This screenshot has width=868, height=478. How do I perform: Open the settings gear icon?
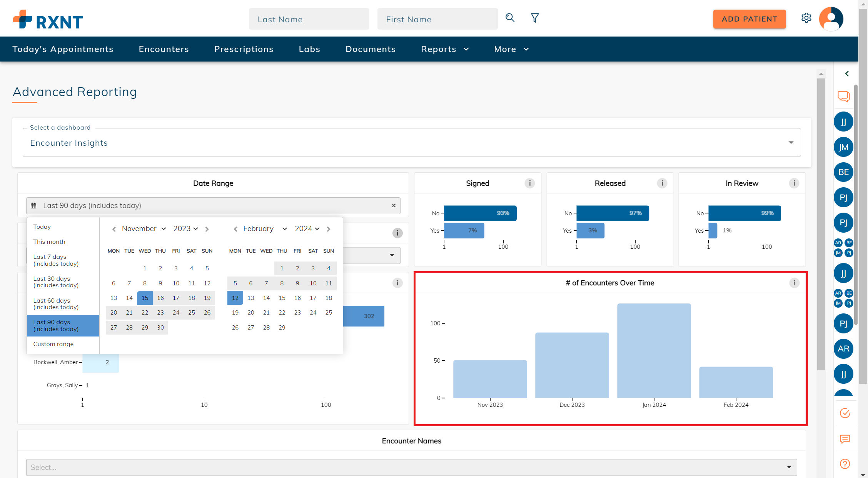pos(806,18)
